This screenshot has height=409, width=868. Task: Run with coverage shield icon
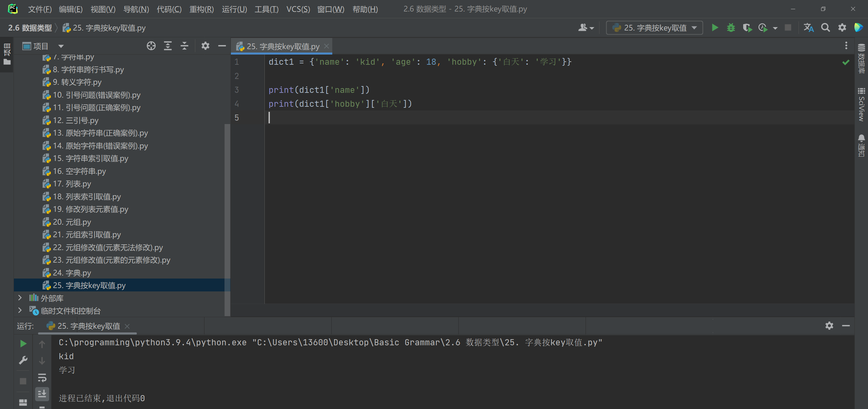pos(747,28)
